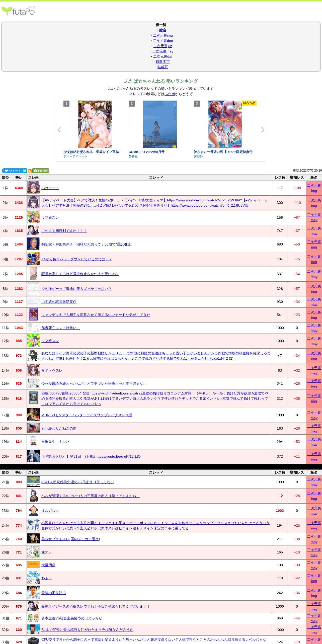Viewport: 322px width, 644px height.
Task: Open 作者死亡エンドは辛い… thread
Action: point(61,328)
